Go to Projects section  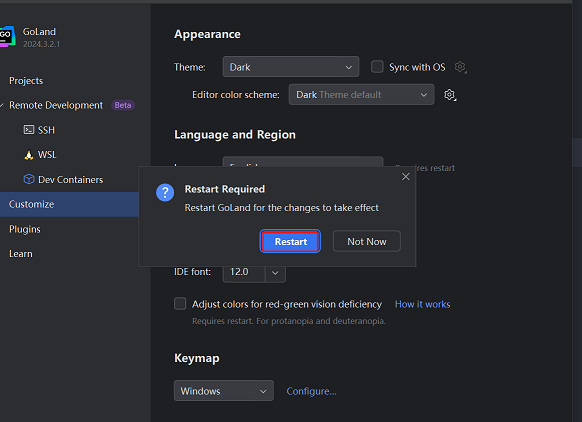(x=26, y=81)
